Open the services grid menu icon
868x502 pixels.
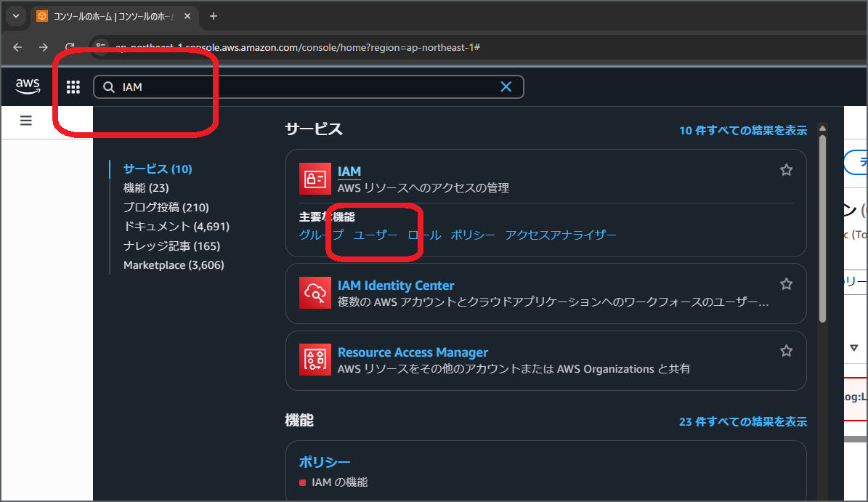73,87
